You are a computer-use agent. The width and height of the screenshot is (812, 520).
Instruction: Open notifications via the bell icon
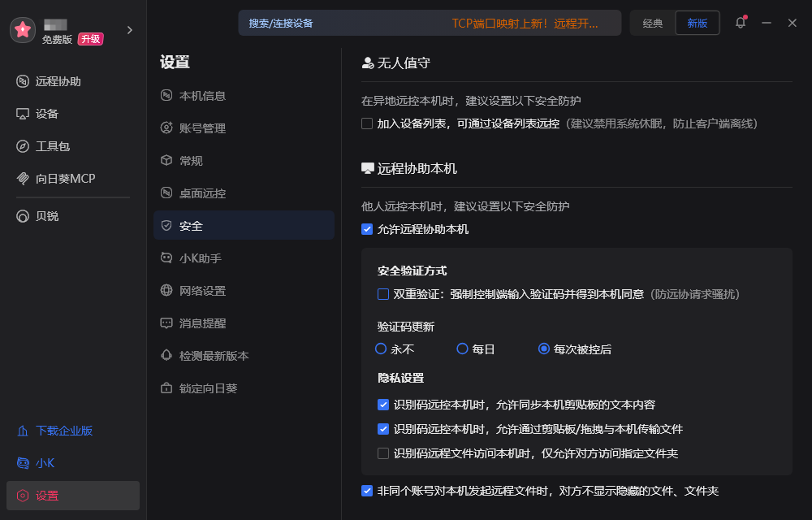tap(741, 23)
